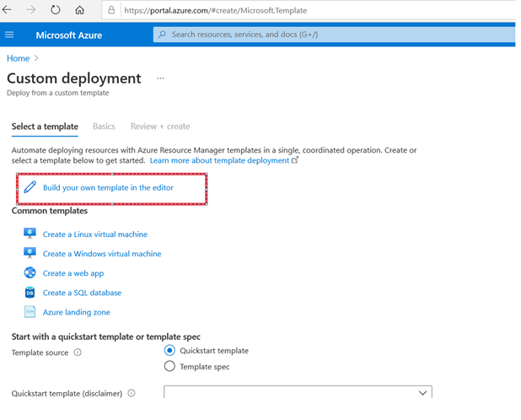Screen dimensions: 521x420
Task: Show the Template source info tooltip icon
Action: pos(78,353)
